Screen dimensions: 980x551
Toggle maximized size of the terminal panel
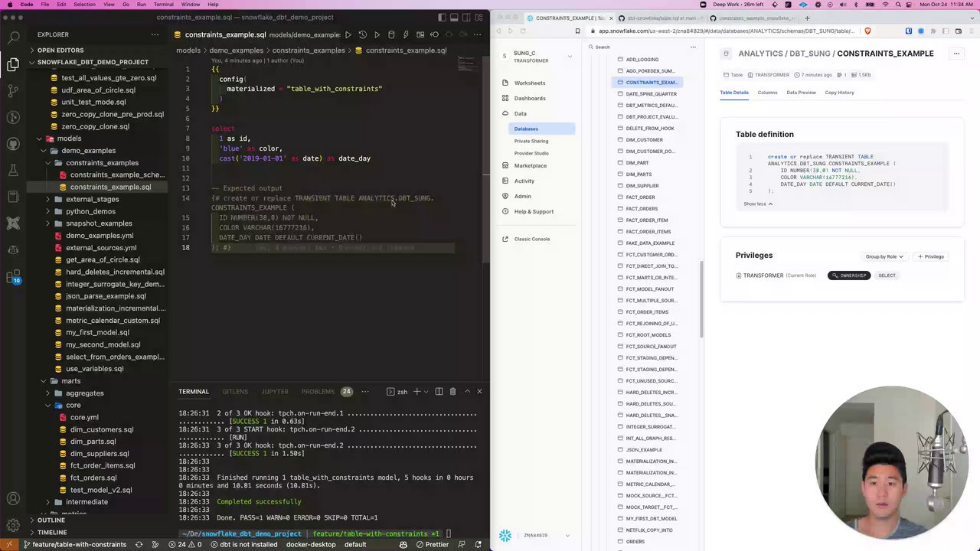point(467,392)
